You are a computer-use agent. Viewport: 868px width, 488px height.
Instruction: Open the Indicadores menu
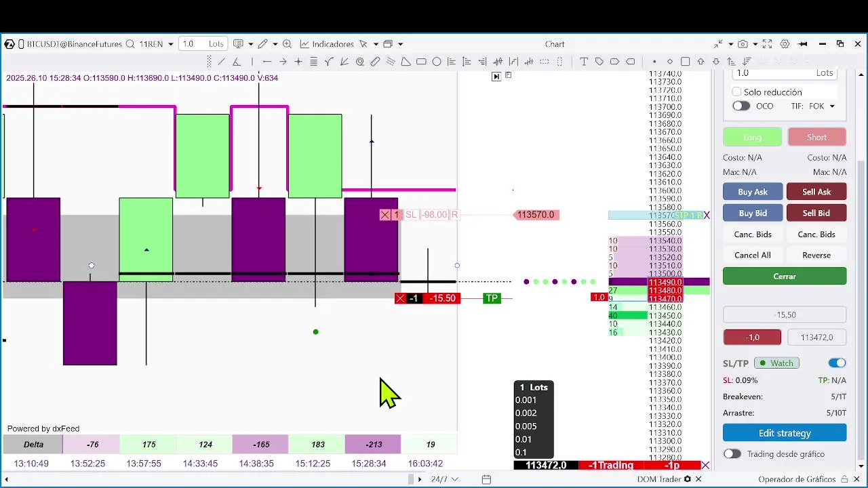tap(327, 44)
